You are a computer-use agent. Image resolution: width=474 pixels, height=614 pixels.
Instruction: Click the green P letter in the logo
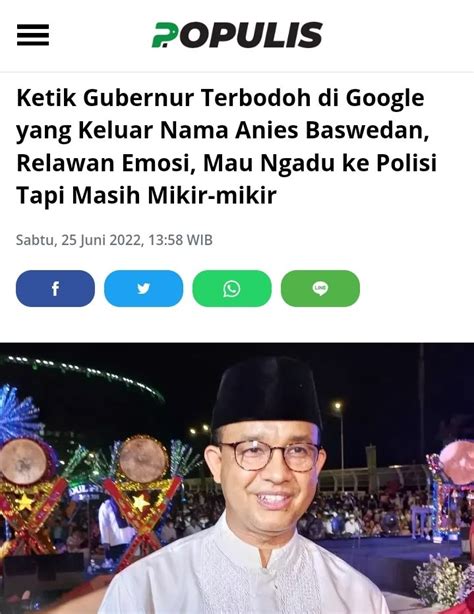point(162,35)
